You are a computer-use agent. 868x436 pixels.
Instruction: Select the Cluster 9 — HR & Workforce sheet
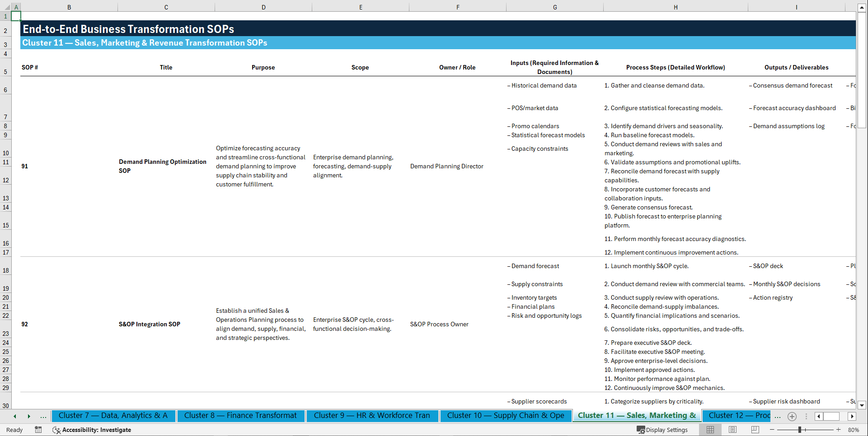click(372, 416)
